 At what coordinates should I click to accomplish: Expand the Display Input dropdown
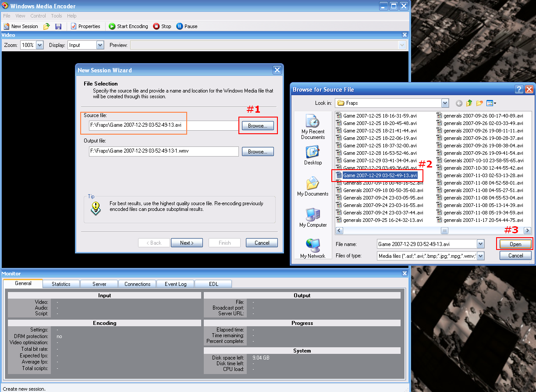[100, 45]
